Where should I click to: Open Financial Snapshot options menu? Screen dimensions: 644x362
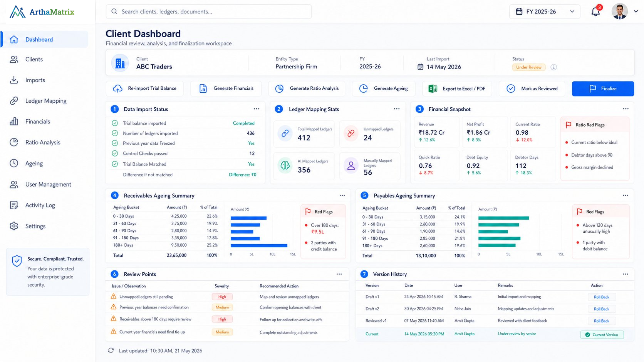point(626,109)
